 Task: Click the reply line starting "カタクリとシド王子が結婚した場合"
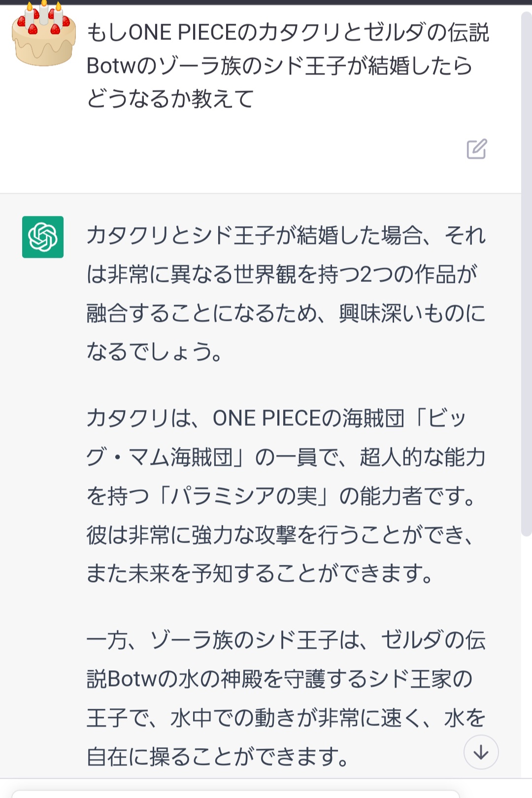(286, 236)
